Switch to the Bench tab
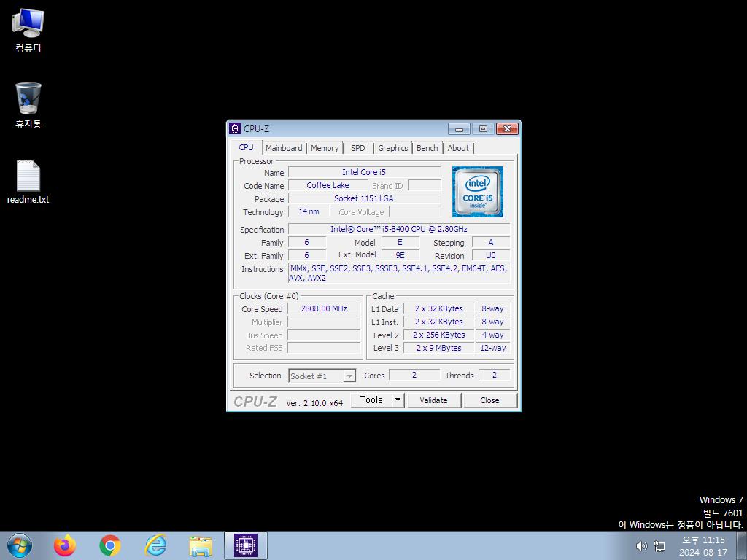Viewport: 747px width, 560px height. coord(427,148)
